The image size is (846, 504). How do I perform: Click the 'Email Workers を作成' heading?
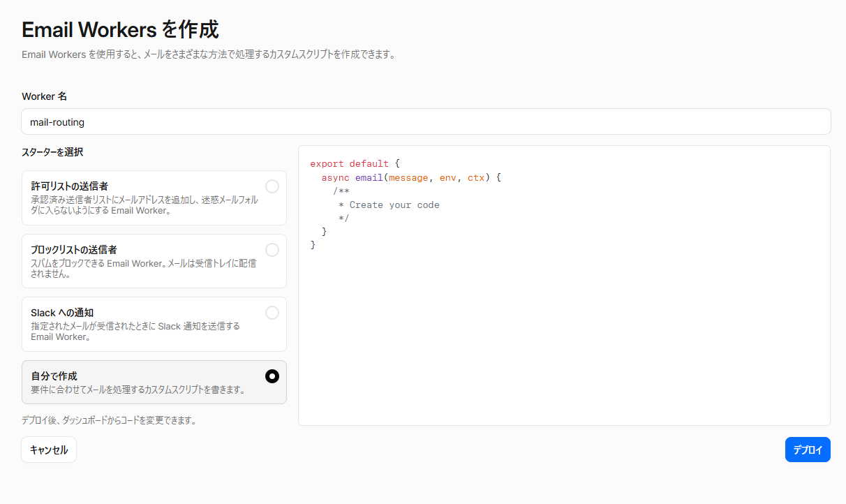click(120, 30)
